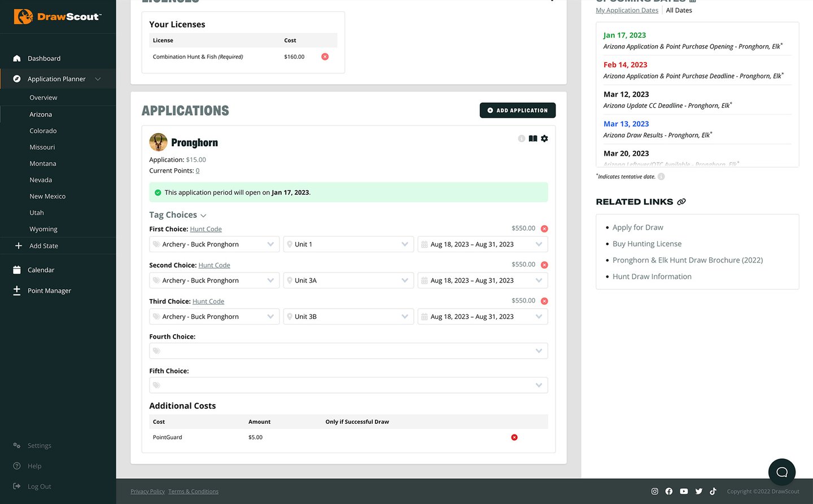Open First Choice date range dropdown
This screenshot has height=504, width=813.
coord(483,244)
